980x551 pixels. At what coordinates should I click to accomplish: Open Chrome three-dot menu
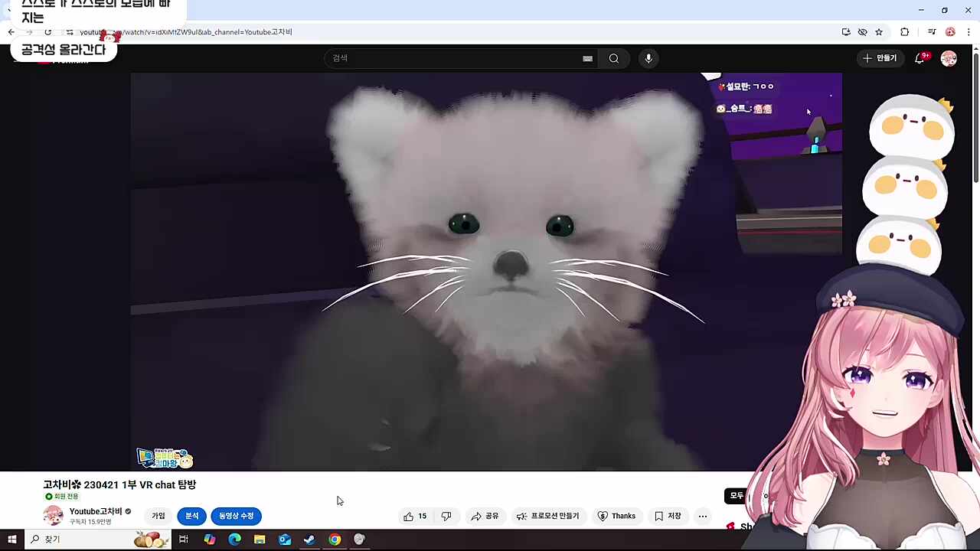coord(969,32)
